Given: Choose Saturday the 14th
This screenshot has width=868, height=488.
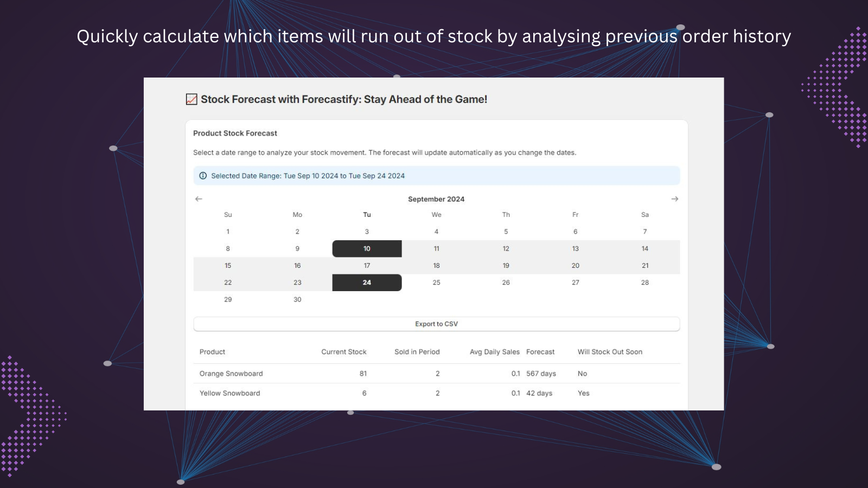Looking at the screenshot, I should tap(645, 249).
